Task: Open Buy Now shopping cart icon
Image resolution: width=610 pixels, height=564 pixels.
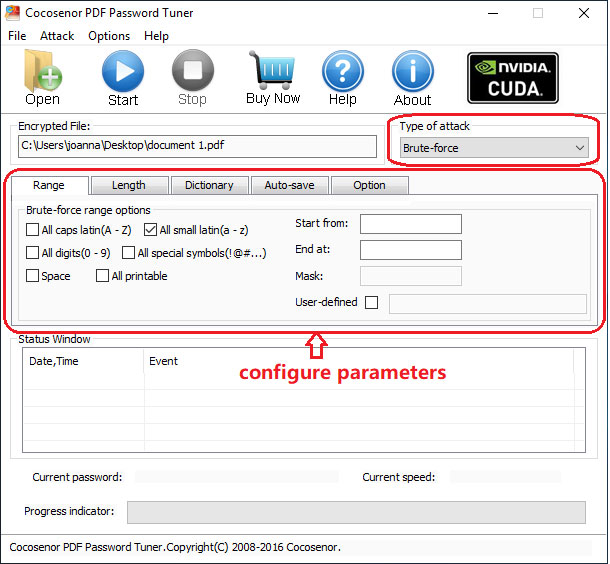Action: click(x=273, y=70)
